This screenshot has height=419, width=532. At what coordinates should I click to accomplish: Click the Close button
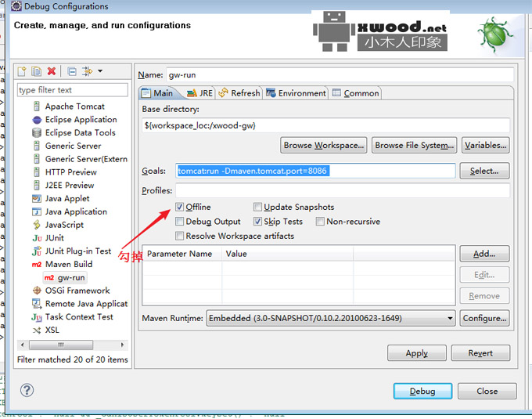click(x=487, y=391)
